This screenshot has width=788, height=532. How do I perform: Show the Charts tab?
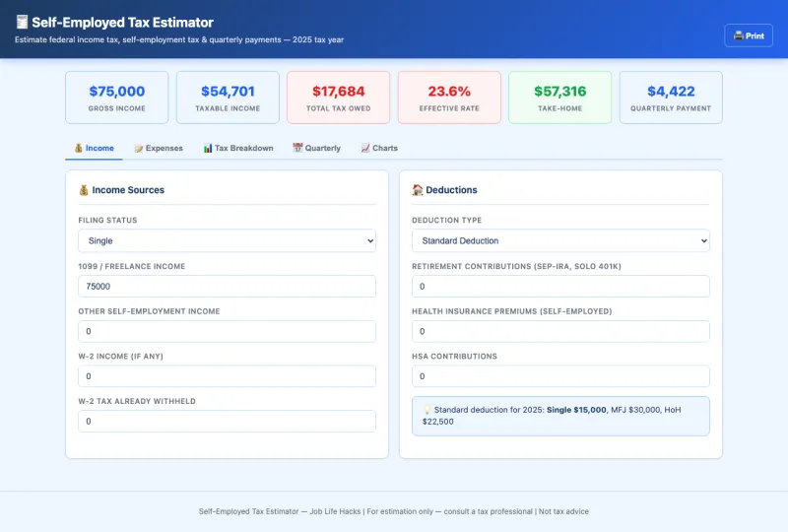coord(379,148)
